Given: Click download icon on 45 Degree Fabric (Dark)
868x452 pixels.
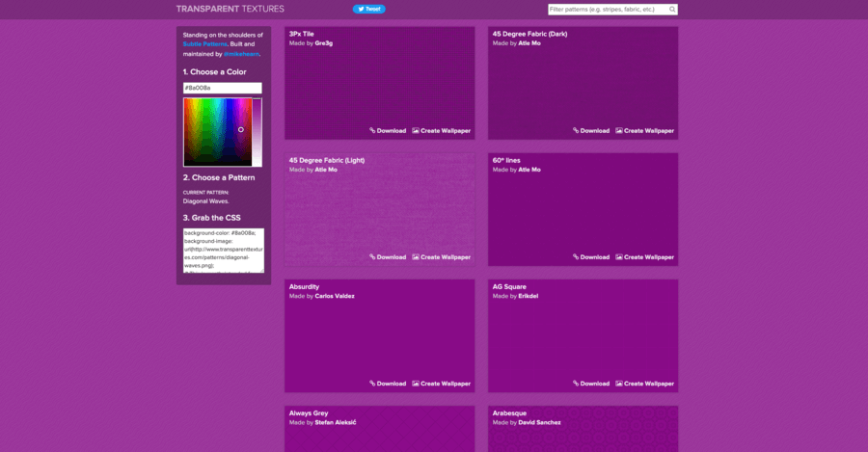Looking at the screenshot, I should (x=576, y=130).
